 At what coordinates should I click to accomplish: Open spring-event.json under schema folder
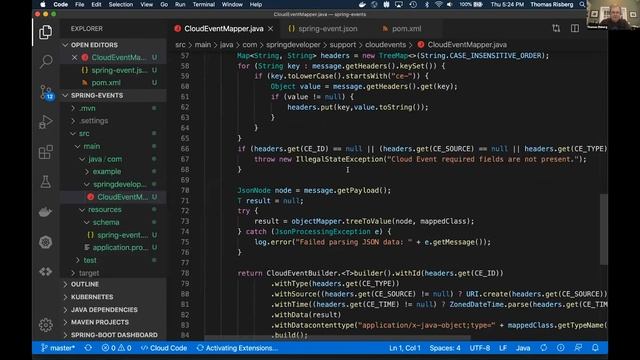(113, 235)
